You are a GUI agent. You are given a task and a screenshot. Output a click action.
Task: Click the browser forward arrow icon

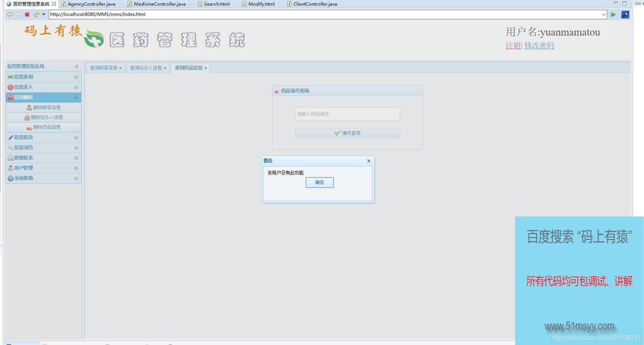click(x=18, y=14)
